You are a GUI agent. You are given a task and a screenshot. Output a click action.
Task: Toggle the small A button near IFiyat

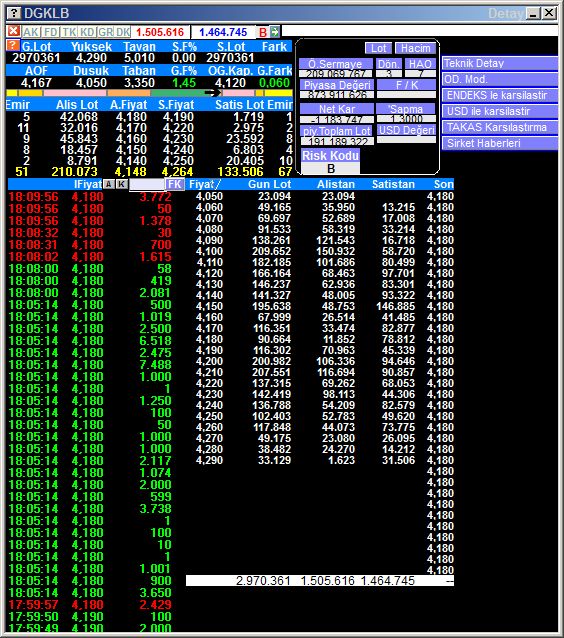pyautogui.click(x=108, y=184)
